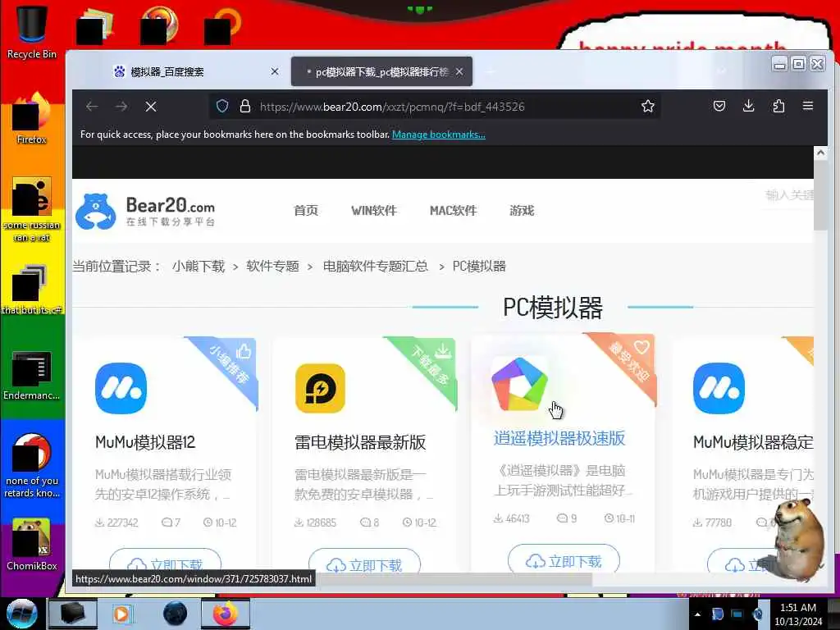Click the Manage bookmarks... link
This screenshot has height=630, width=840.
(x=439, y=135)
